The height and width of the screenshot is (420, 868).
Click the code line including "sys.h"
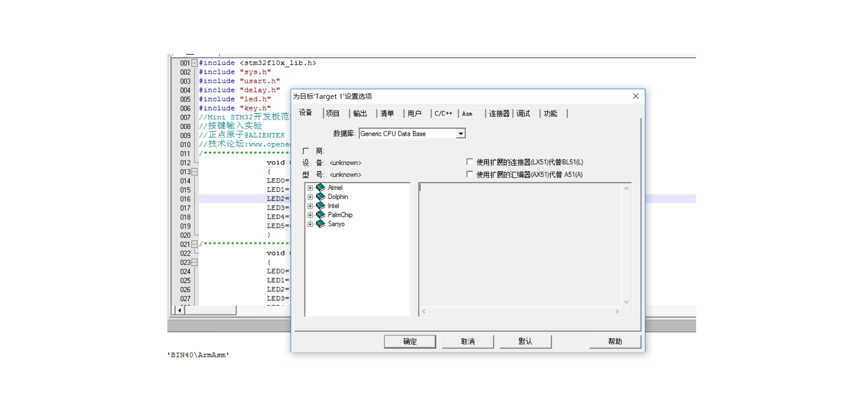click(235, 72)
